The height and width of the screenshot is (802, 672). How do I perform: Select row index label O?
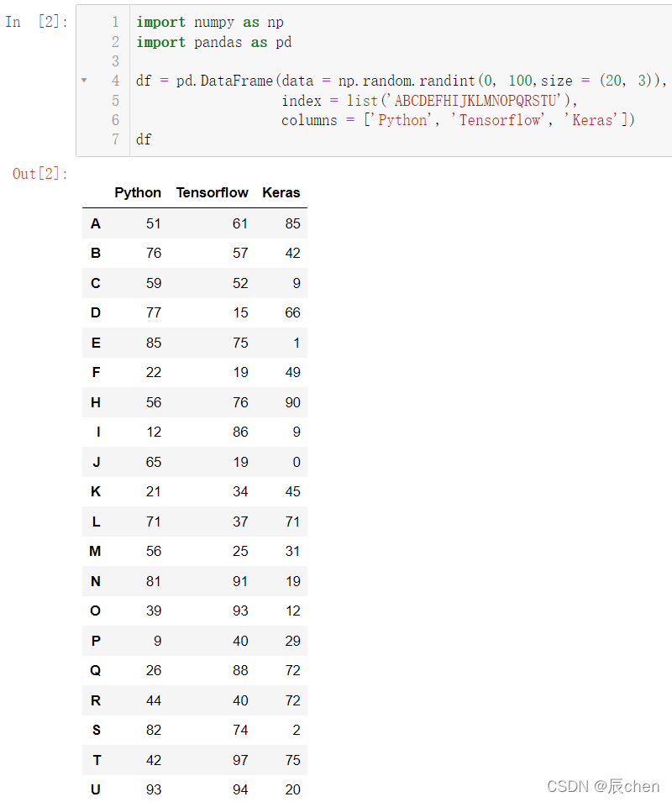pyautogui.click(x=95, y=611)
